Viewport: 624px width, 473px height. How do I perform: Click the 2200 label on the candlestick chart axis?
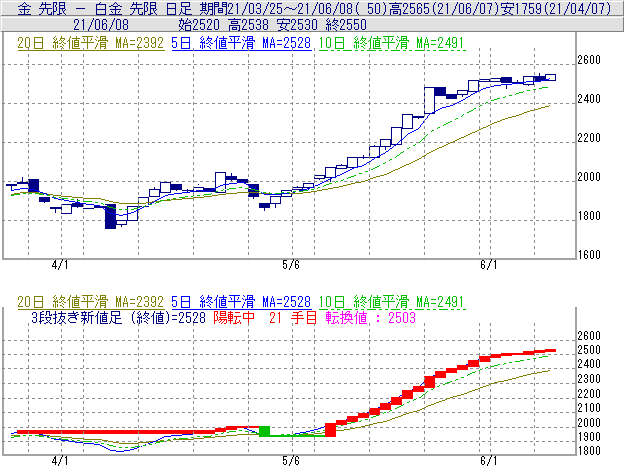tap(589, 138)
